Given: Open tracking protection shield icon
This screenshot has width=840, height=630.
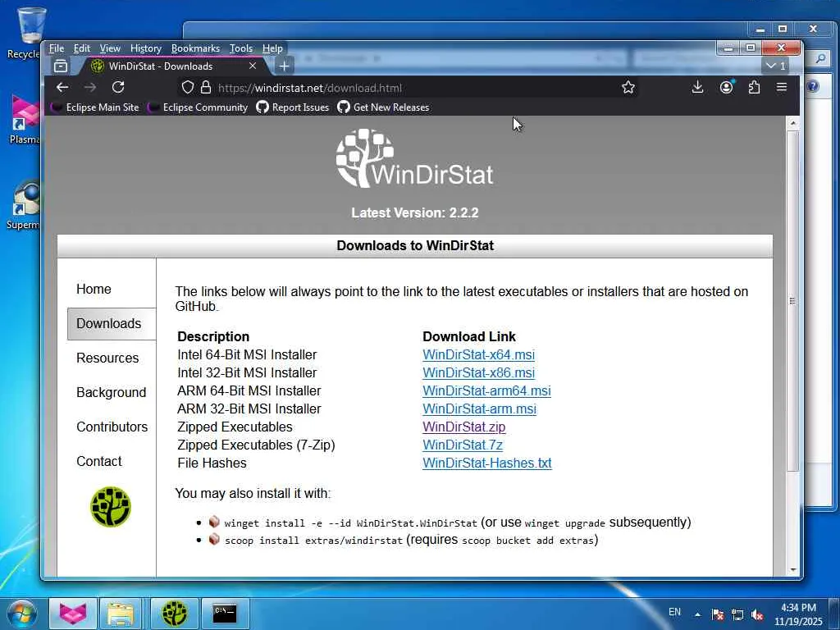Looking at the screenshot, I should click(188, 87).
